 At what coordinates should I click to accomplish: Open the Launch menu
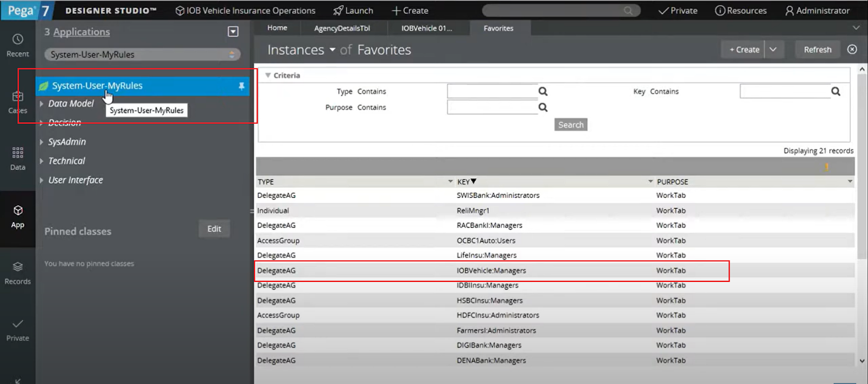[353, 10]
